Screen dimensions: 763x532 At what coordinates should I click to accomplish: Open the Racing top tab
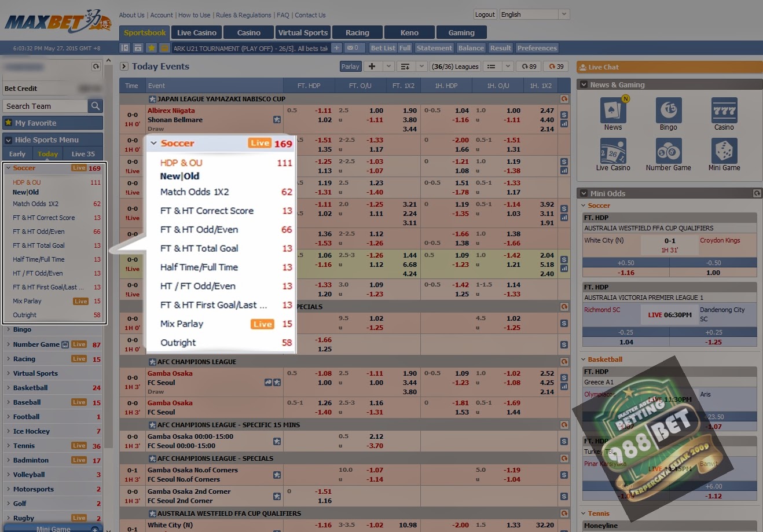[357, 32]
